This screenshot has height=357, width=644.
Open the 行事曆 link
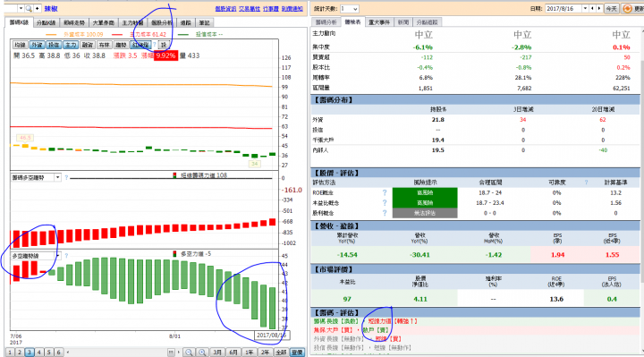271,9
